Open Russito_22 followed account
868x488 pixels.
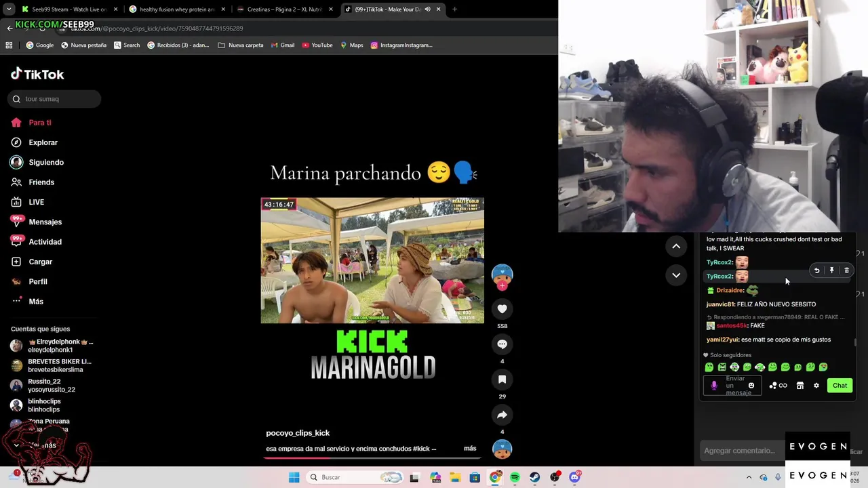click(43, 386)
